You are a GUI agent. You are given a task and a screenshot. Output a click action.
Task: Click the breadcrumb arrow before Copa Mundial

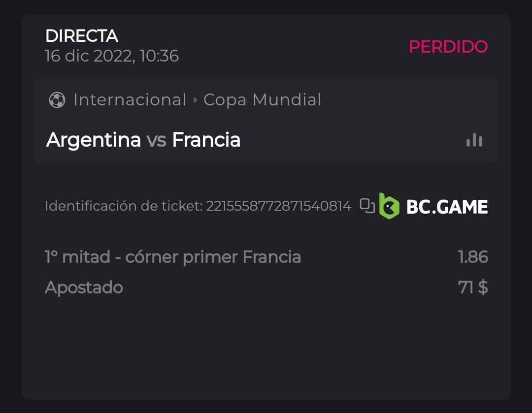(x=195, y=100)
